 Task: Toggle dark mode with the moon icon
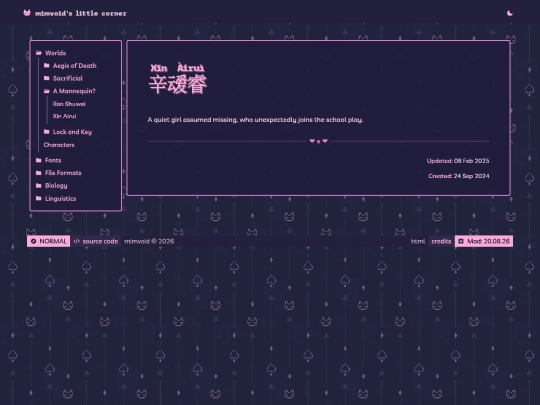tap(510, 13)
